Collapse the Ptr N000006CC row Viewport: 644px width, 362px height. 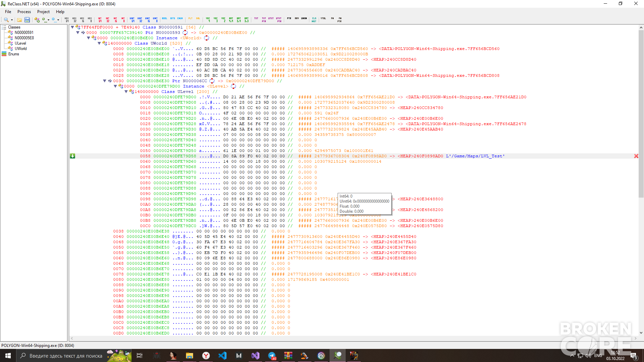coord(105,81)
